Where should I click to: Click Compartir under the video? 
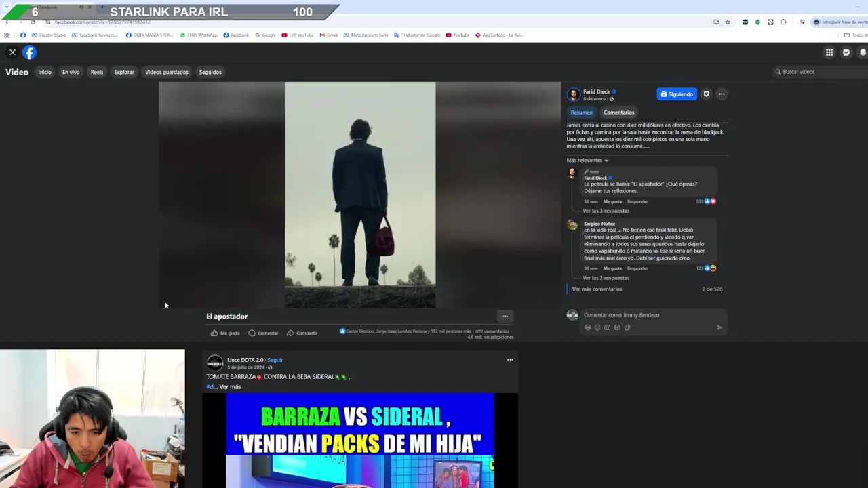pyautogui.click(x=302, y=333)
